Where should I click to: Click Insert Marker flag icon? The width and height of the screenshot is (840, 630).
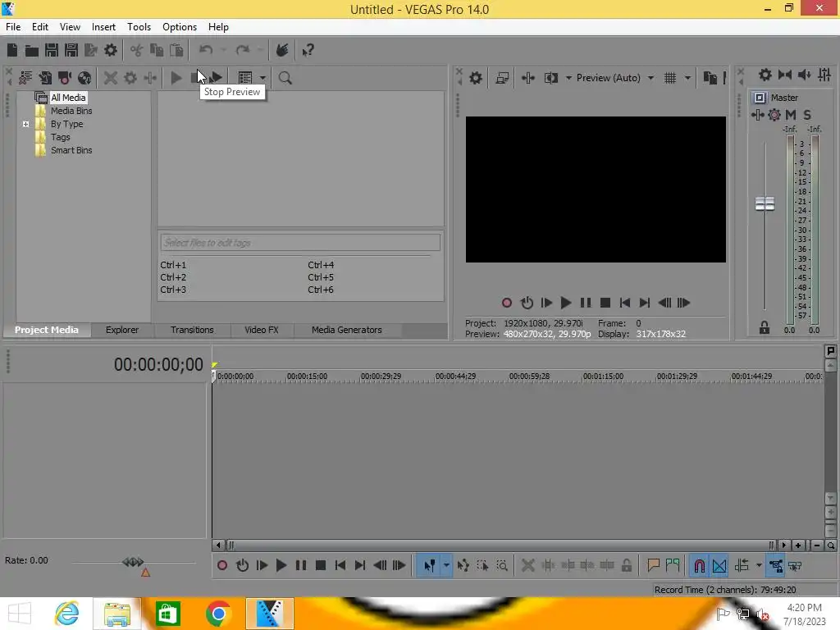(x=653, y=566)
